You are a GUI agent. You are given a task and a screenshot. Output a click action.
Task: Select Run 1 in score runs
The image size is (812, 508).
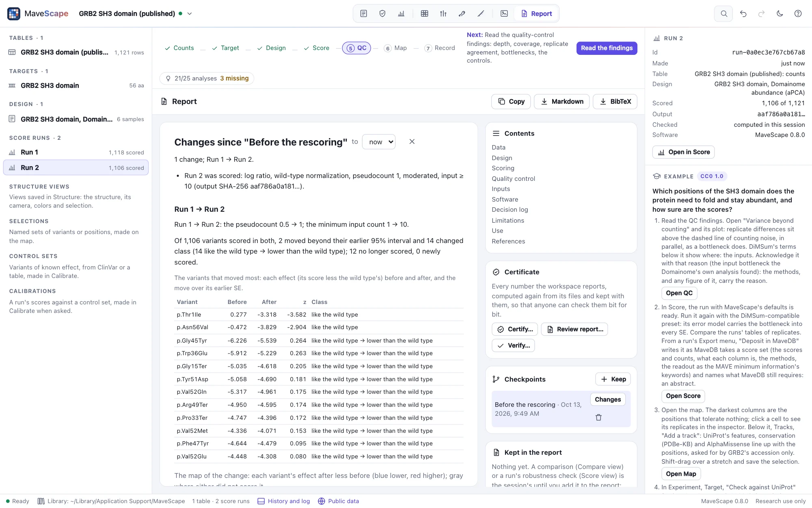point(76,152)
